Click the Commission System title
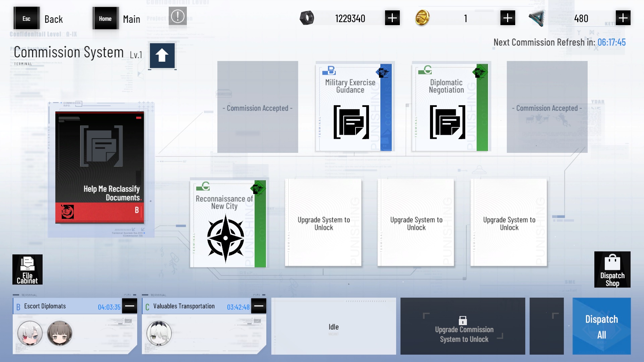This screenshot has width=644, height=362. 69,52
